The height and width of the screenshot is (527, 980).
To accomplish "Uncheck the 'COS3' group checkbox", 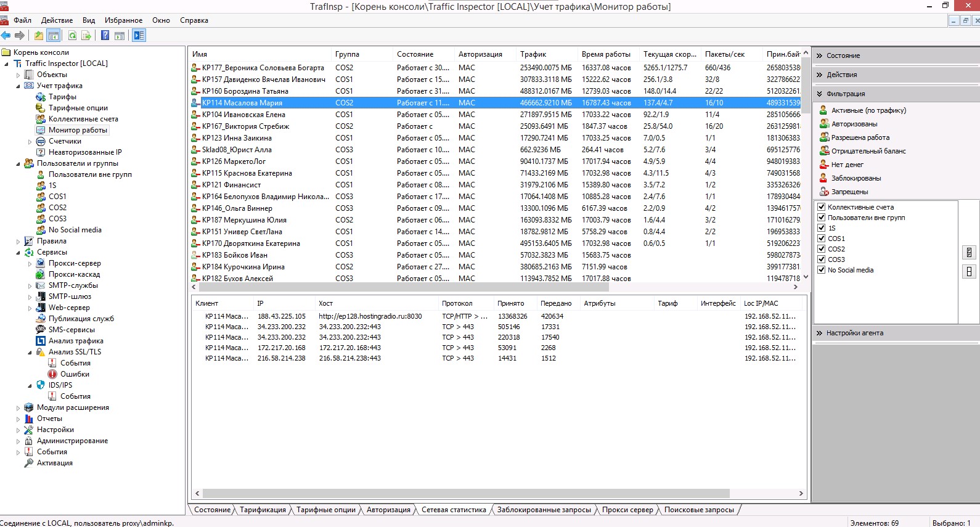I will pyautogui.click(x=821, y=259).
